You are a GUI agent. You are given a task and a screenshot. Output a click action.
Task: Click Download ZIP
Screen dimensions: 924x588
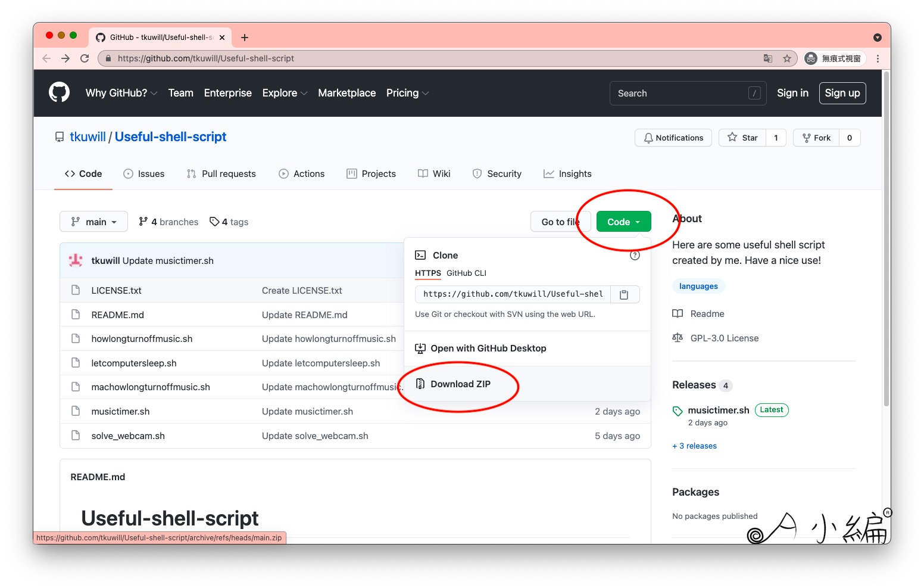tap(460, 384)
